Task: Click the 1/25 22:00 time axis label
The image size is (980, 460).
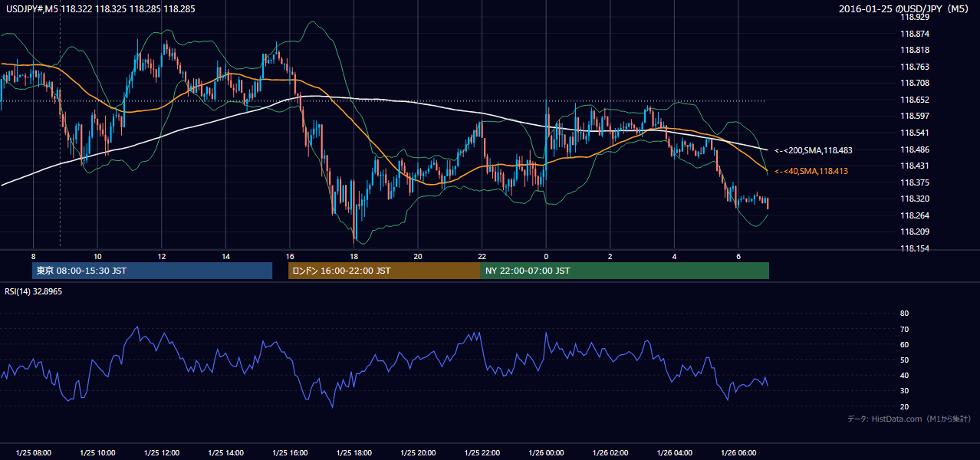Action: point(482,453)
